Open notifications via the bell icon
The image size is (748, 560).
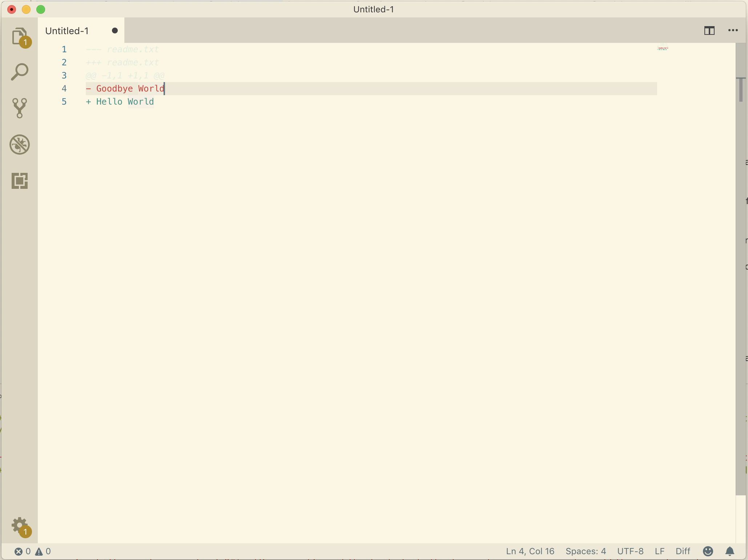point(729,551)
